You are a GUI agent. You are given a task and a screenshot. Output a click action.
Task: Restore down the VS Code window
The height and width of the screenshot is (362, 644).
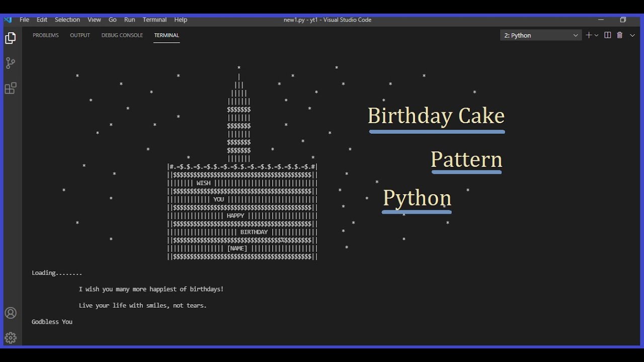coord(623,20)
